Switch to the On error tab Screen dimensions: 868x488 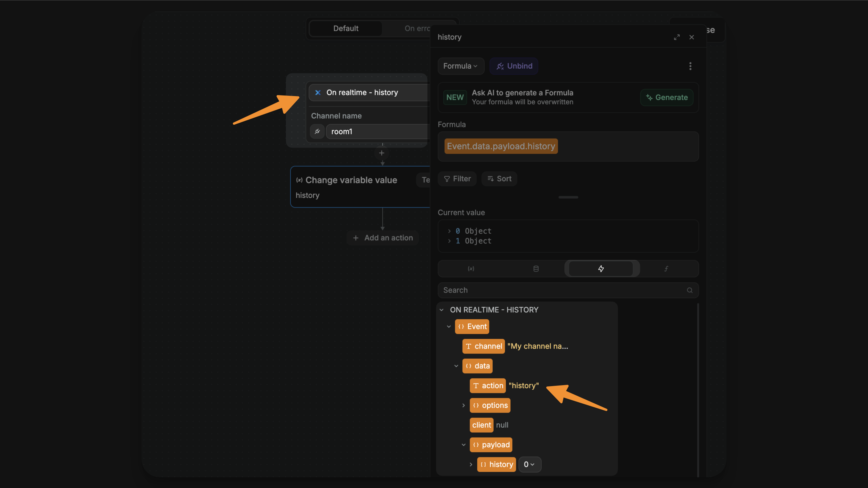(417, 28)
